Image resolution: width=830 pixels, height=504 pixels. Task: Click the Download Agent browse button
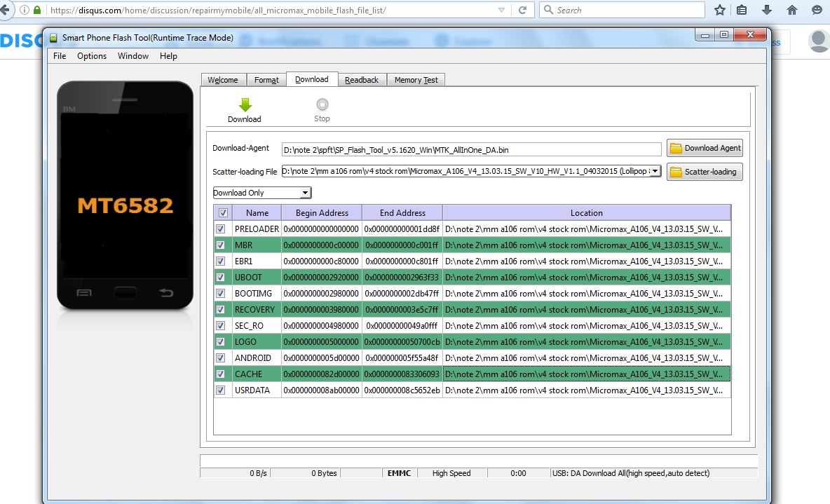705,148
